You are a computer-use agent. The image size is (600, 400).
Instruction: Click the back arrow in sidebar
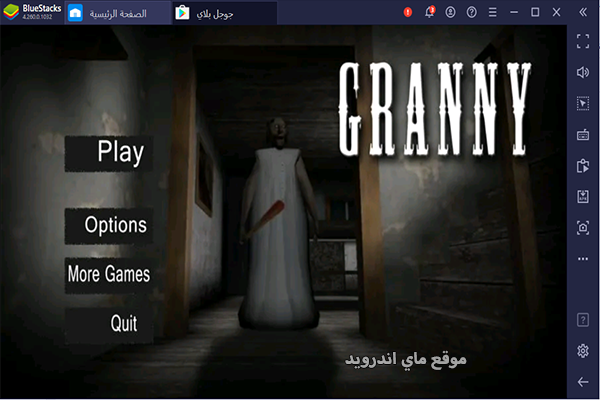pyautogui.click(x=583, y=382)
